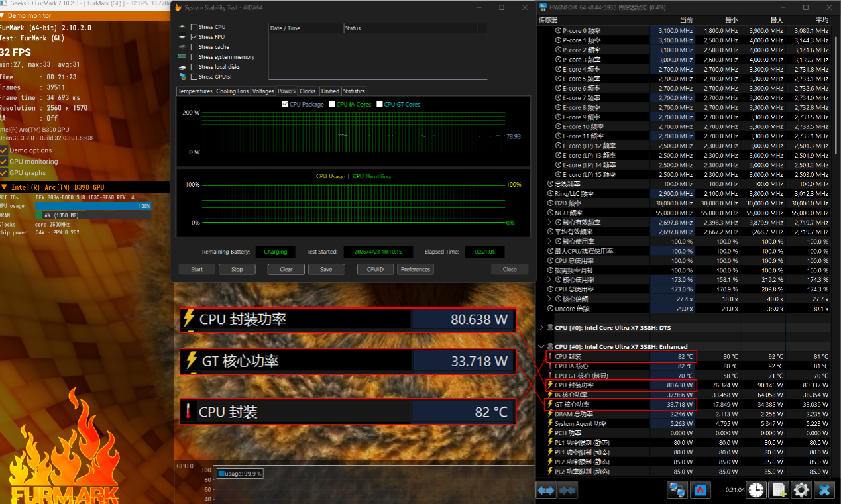Click the AIDA64 Save button
Image resolution: width=841 pixels, height=504 pixels.
(x=326, y=269)
